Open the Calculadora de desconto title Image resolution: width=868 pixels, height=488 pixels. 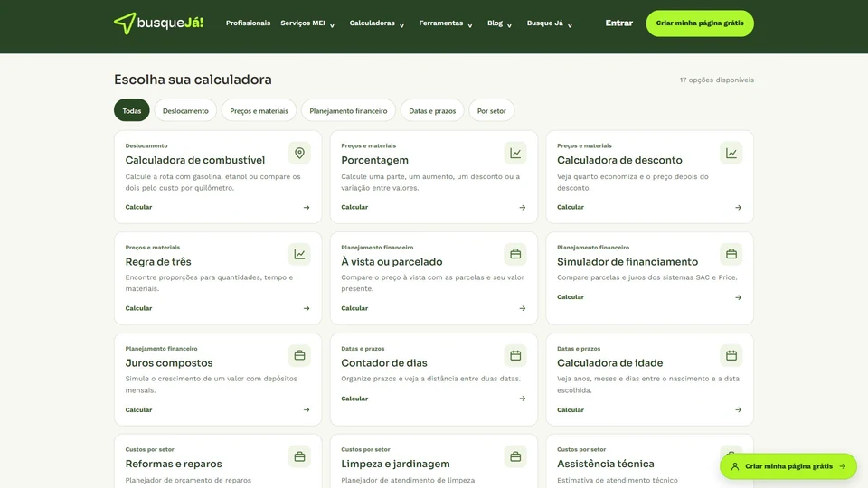(619, 160)
